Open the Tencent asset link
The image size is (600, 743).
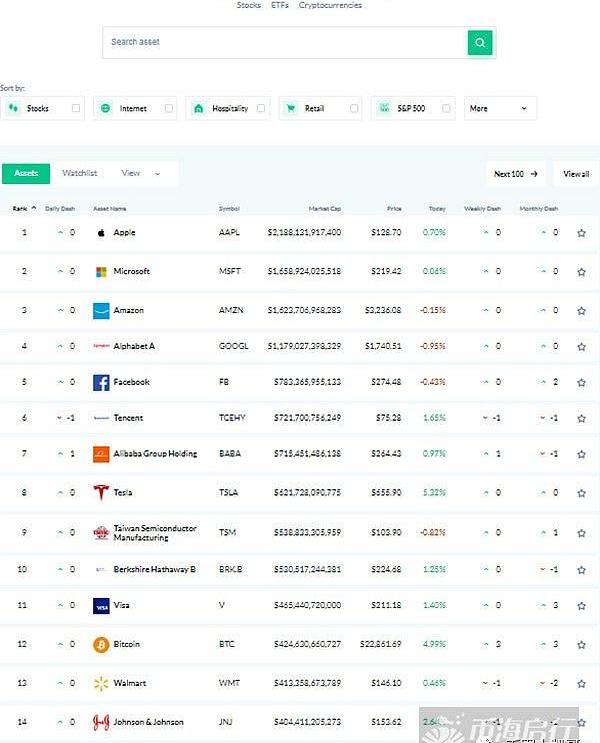pyautogui.click(x=128, y=418)
